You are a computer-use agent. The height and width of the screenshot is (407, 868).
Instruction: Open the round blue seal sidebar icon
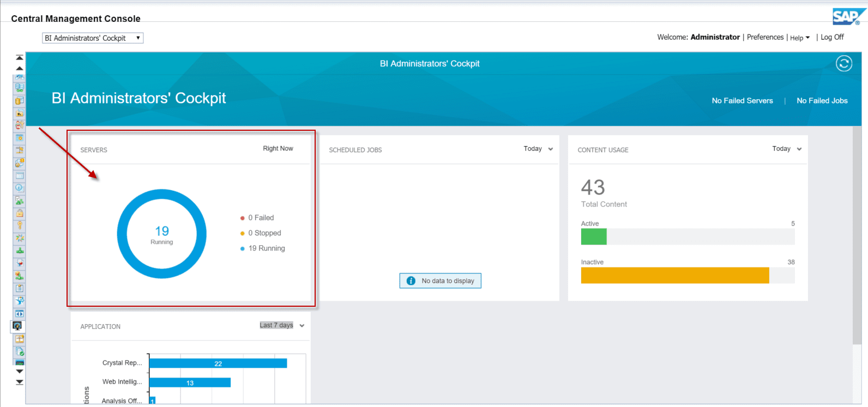click(x=20, y=188)
